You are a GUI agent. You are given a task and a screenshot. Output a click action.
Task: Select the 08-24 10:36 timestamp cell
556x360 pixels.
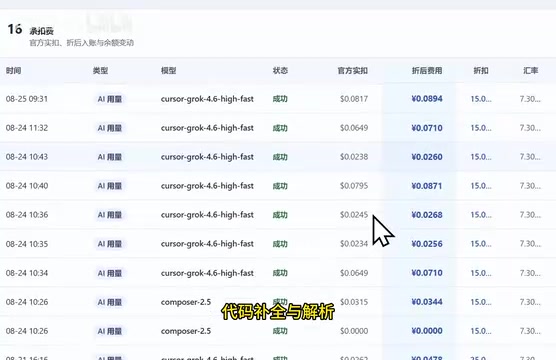(x=27, y=215)
